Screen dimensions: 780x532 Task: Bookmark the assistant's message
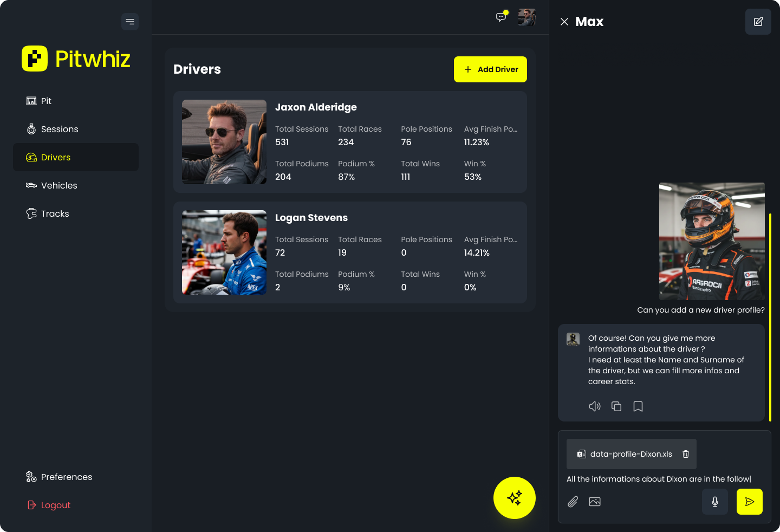tap(638, 406)
